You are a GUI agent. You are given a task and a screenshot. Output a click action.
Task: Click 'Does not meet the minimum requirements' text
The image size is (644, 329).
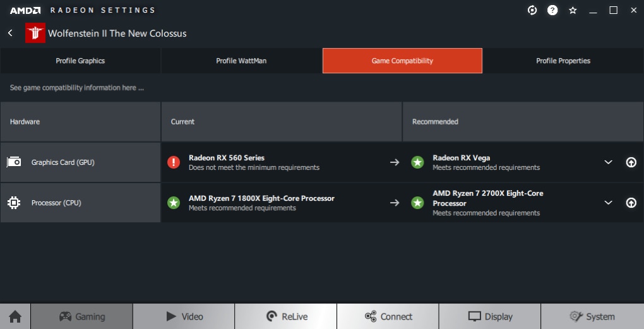pos(254,167)
